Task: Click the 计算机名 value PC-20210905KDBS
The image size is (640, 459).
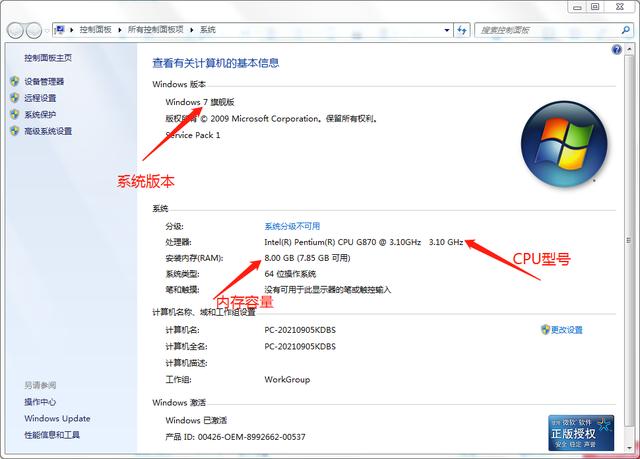Action: [x=300, y=330]
